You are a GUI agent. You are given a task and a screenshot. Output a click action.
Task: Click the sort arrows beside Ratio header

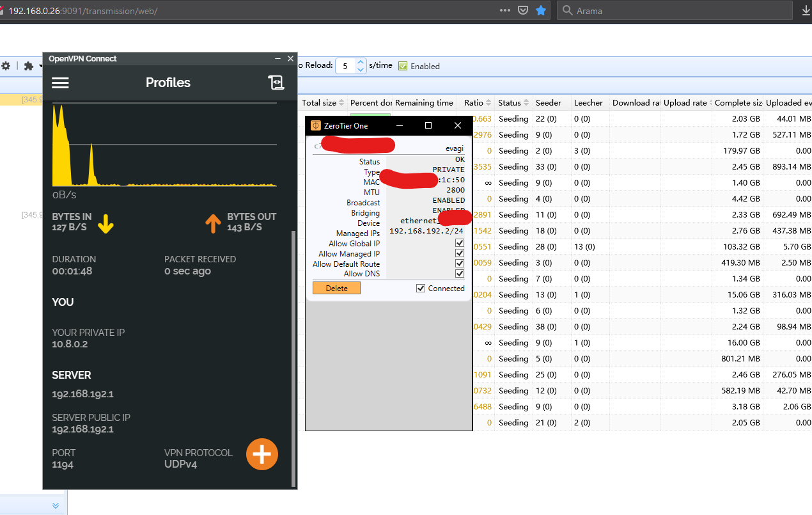pos(489,103)
